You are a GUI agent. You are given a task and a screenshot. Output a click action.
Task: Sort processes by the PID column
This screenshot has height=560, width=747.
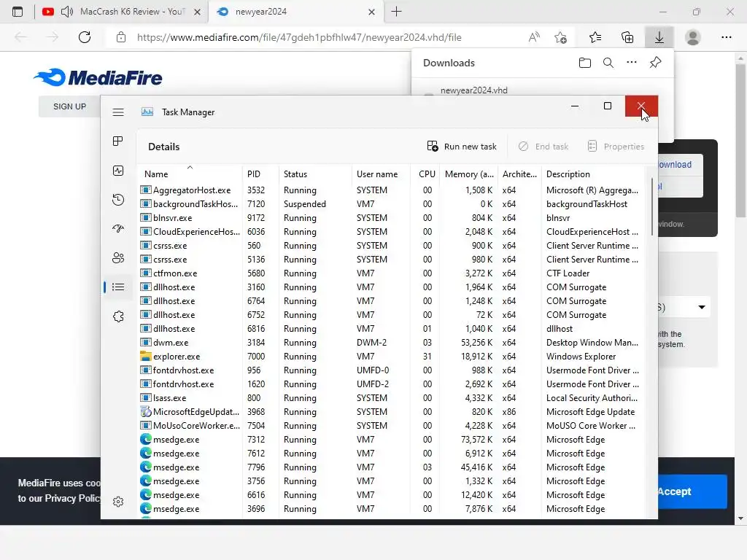click(260, 174)
